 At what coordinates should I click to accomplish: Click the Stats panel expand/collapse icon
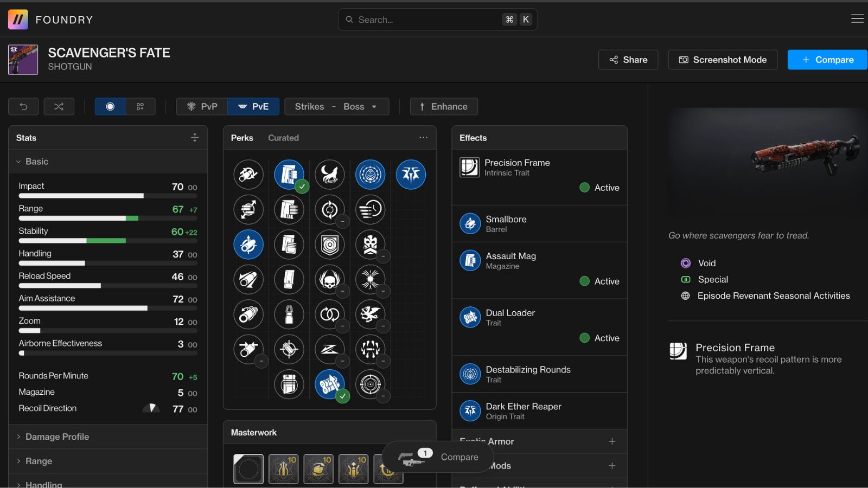pyautogui.click(x=195, y=138)
